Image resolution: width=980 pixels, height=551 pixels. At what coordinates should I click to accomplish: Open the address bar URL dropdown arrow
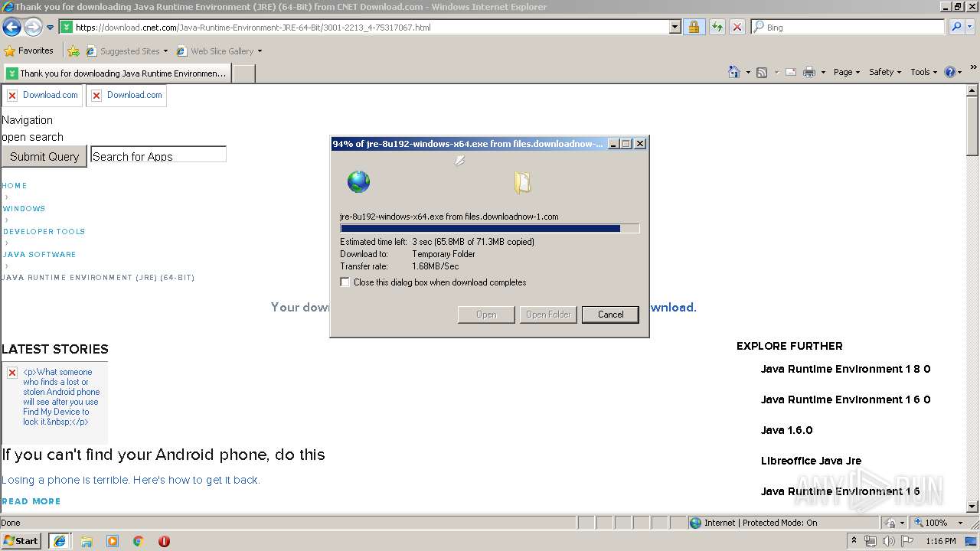(x=675, y=27)
